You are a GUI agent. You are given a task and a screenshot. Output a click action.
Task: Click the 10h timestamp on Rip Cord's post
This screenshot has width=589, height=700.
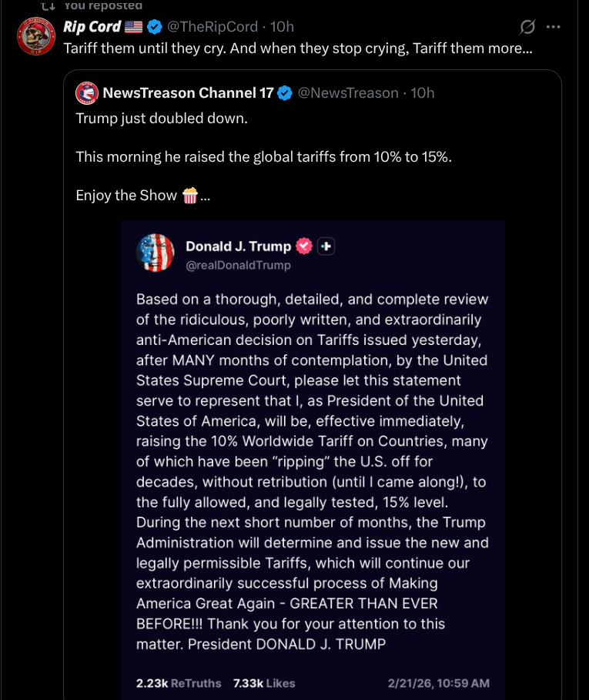283,27
